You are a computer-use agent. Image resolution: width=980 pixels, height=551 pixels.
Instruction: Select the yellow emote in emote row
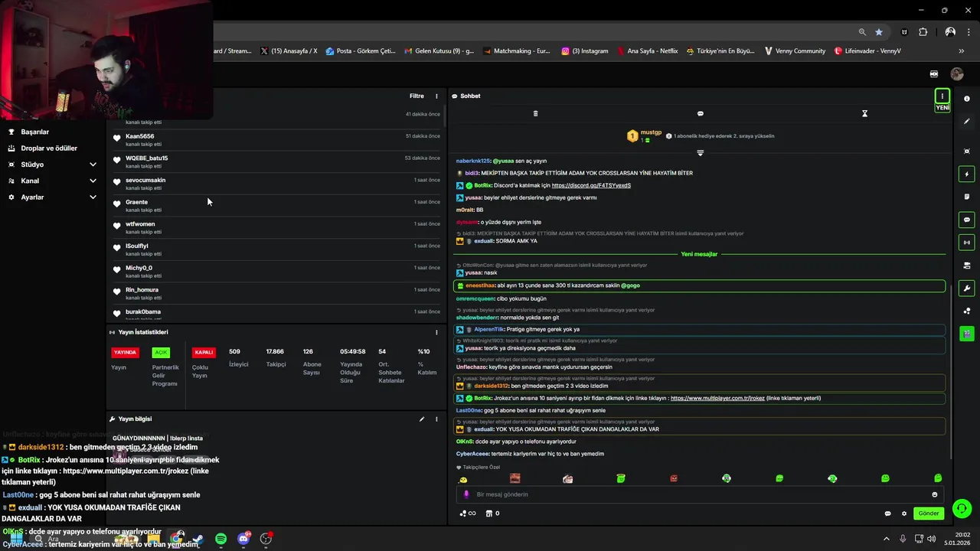click(x=463, y=479)
